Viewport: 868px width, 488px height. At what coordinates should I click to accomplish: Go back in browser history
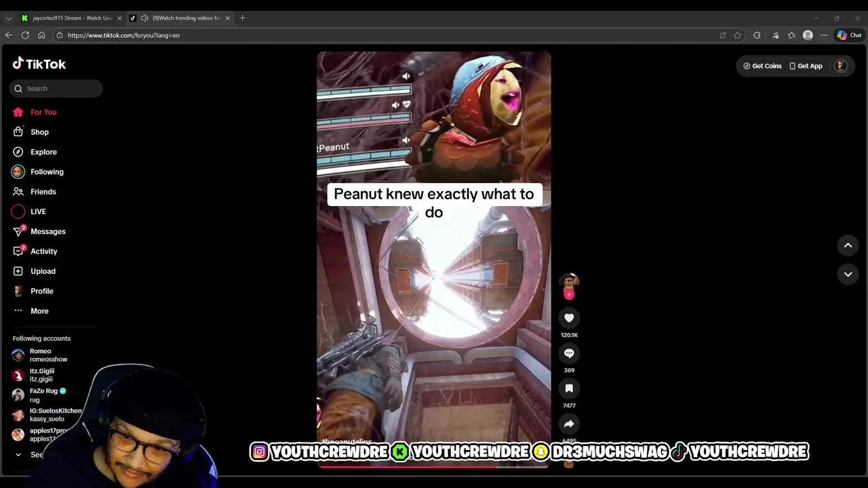point(9,35)
